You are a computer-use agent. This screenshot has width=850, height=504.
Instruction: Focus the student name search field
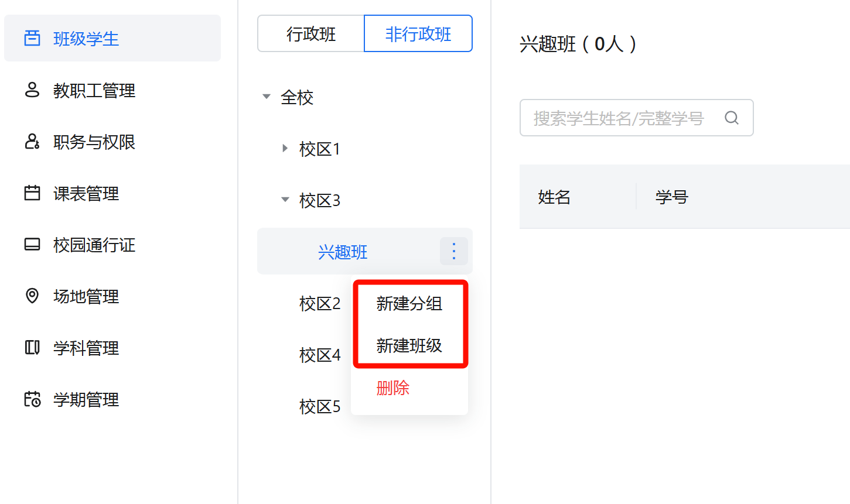637,118
